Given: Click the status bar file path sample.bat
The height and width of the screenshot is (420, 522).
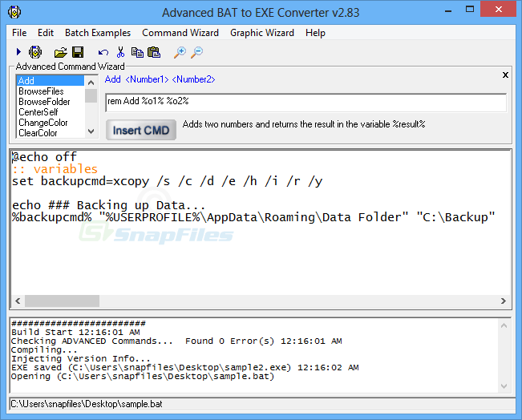Looking at the screenshot, I should pos(87,404).
